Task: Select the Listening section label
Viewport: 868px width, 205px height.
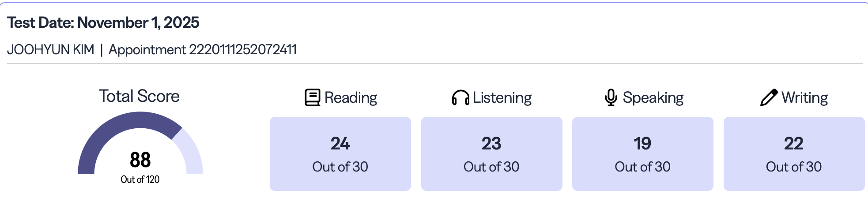Action: click(502, 97)
